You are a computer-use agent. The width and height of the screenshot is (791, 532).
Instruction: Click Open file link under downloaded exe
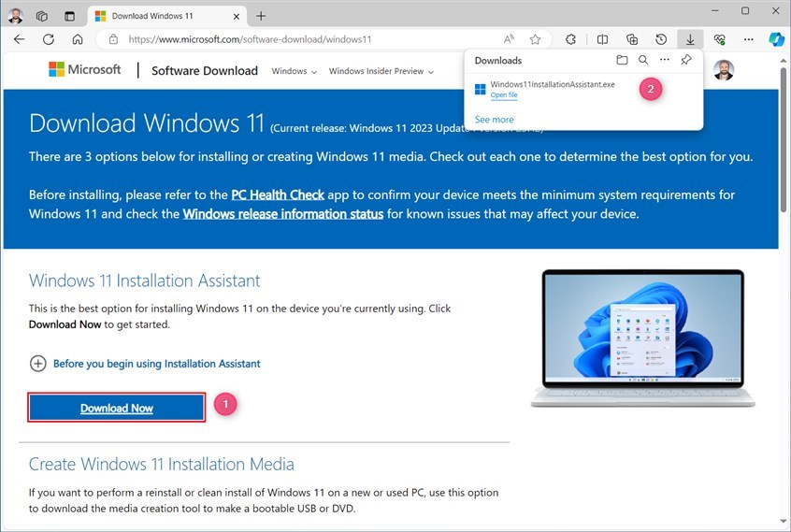pos(504,94)
